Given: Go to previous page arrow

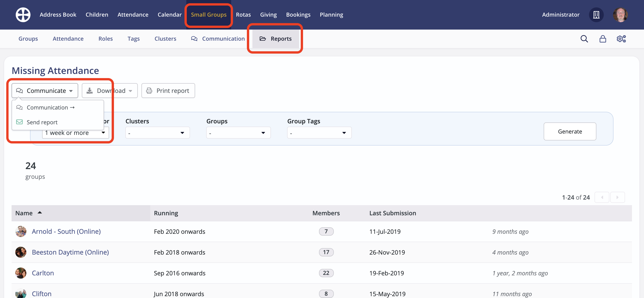Looking at the screenshot, I should click(x=602, y=197).
